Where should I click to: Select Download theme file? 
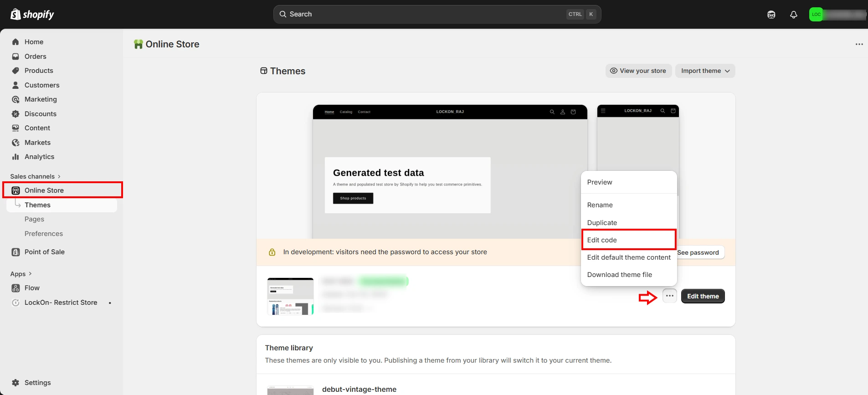[x=629, y=275]
